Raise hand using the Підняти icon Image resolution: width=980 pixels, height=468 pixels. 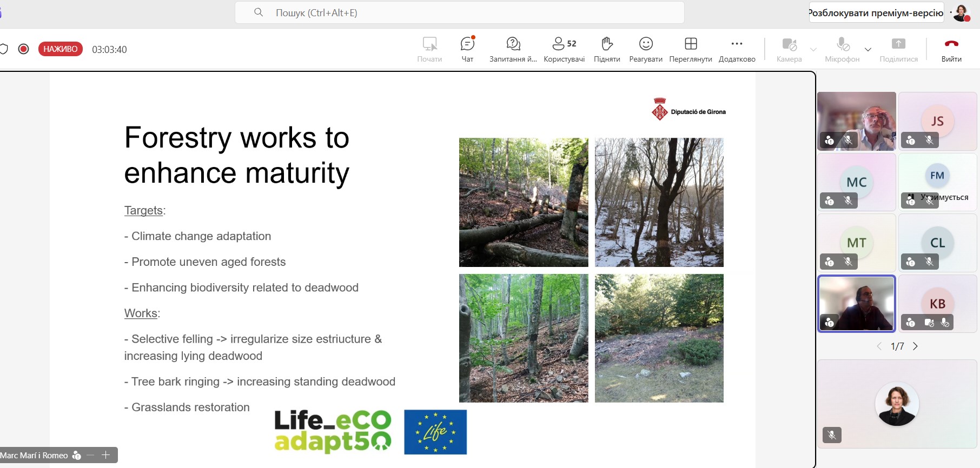coord(607,44)
